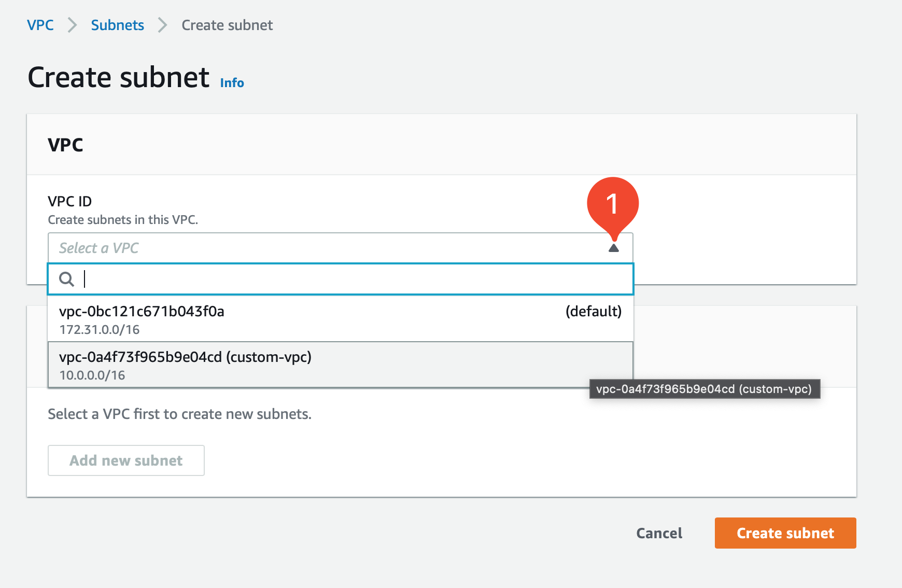Click the red numbered marker above the dropdown
The image size is (902, 588).
(613, 205)
